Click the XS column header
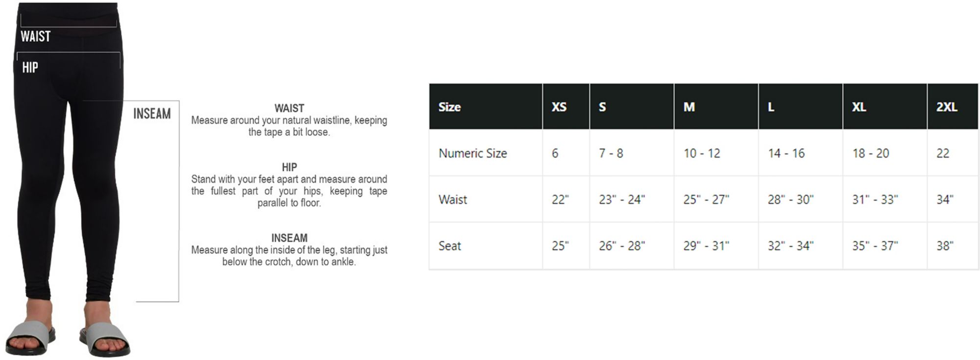Image resolution: width=980 pixels, height=360 pixels. coord(559,107)
